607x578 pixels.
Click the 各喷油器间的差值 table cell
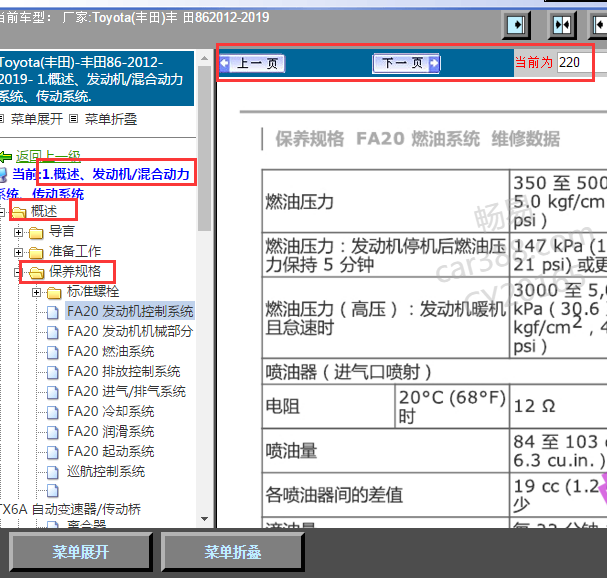pyautogui.click(x=386, y=495)
